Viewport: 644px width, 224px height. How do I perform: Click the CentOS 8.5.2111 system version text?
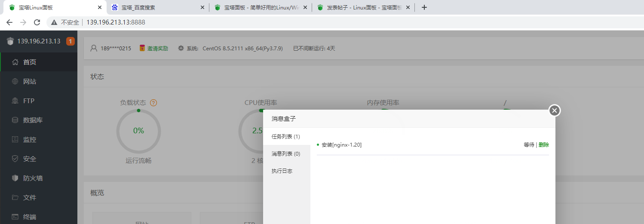243,48
